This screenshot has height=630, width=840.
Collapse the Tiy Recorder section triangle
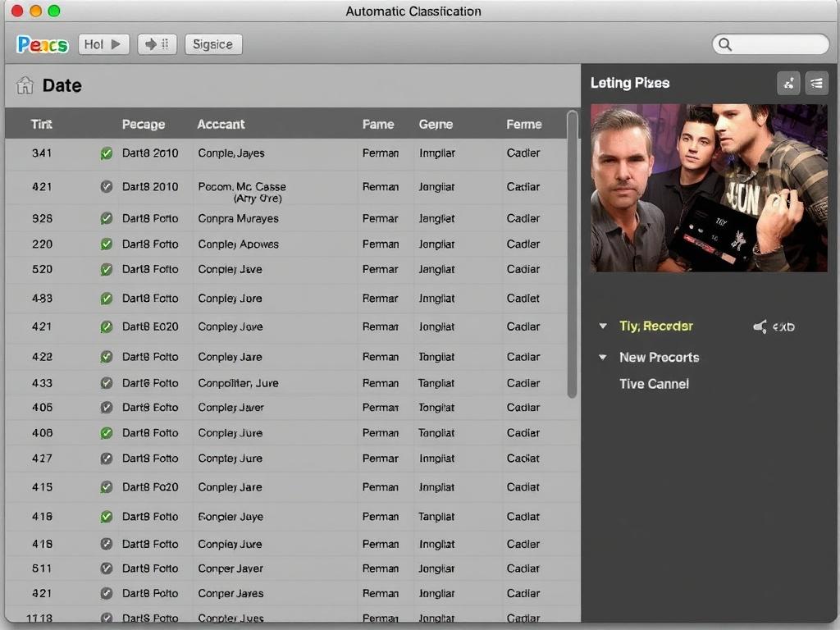point(603,326)
